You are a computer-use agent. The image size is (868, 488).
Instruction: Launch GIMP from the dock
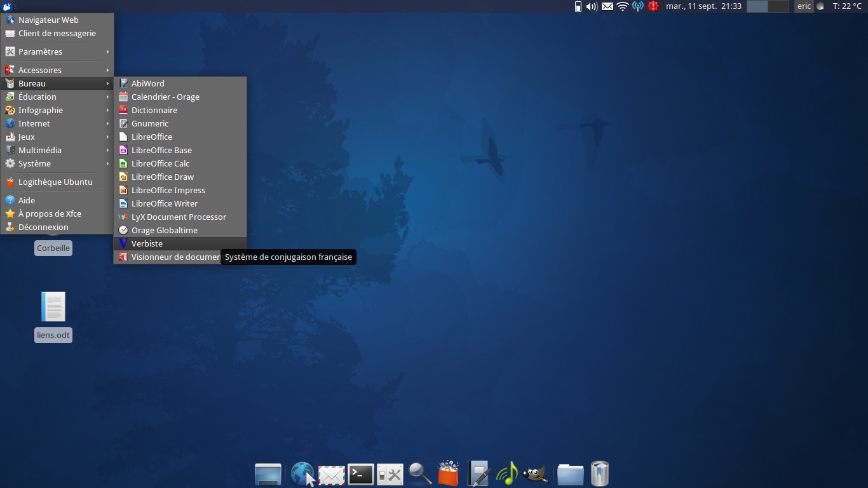(x=536, y=474)
